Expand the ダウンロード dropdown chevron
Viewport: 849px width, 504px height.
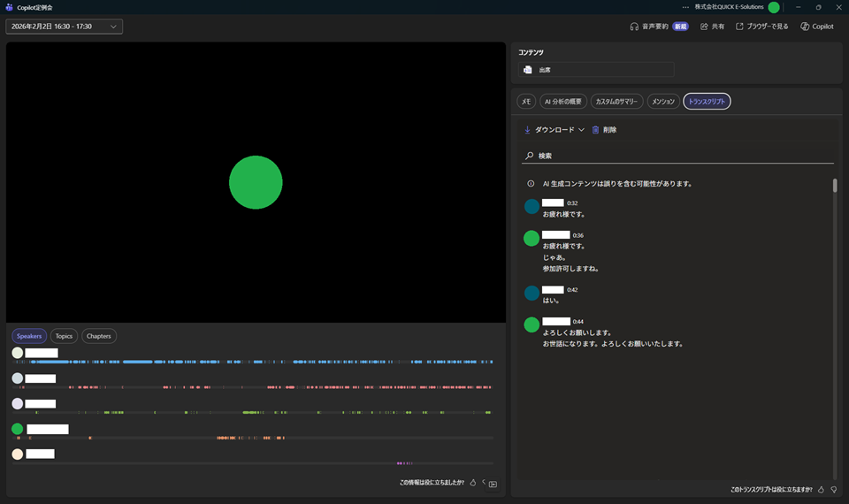581,130
